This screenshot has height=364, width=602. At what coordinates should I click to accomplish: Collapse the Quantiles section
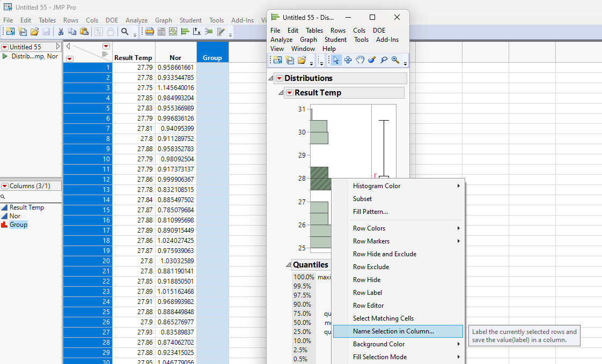point(288,265)
